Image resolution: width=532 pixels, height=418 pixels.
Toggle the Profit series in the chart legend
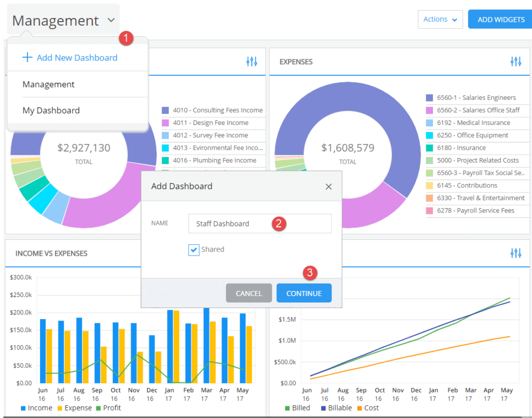click(109, 408)
